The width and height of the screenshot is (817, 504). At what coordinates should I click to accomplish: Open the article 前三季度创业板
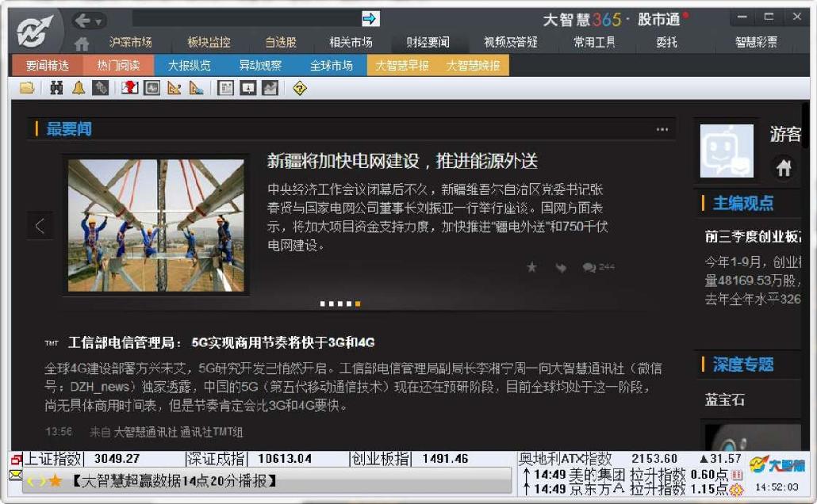click(753, 237)
